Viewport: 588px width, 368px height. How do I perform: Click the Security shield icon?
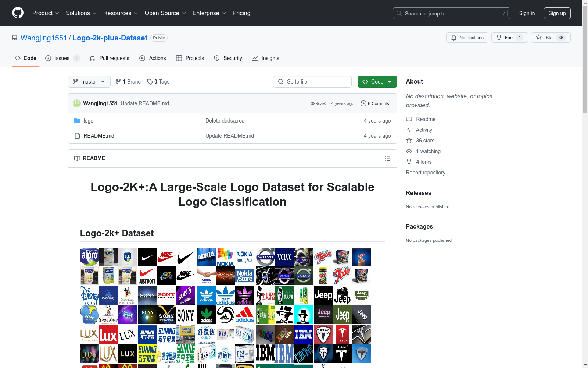click(x=217, y=58)
